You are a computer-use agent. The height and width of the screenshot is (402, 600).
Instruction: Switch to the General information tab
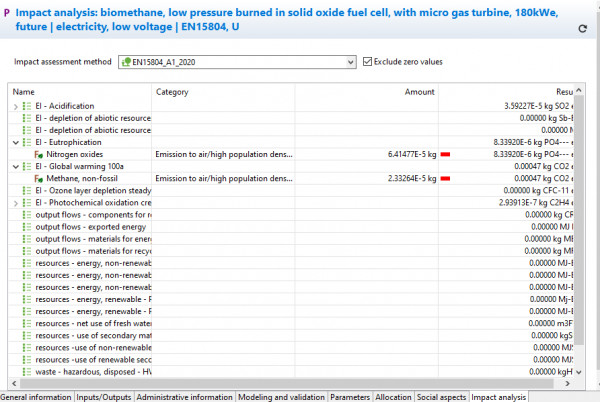(x=36, y=397)
